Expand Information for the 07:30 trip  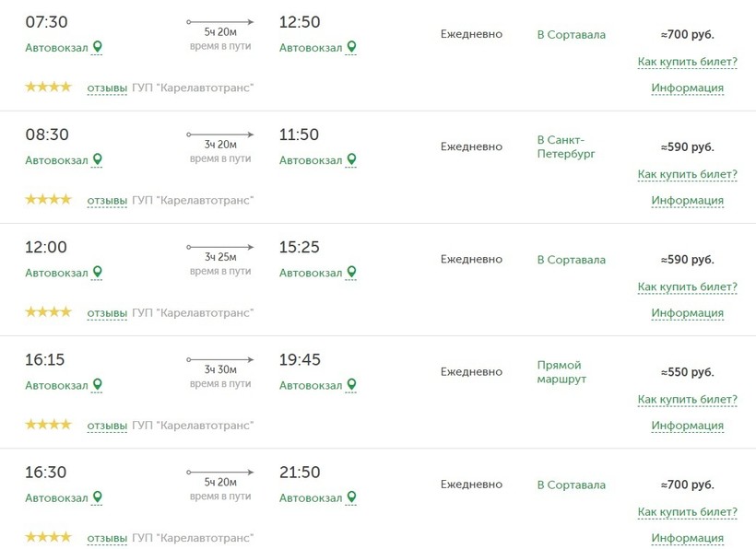pos(687,88)
